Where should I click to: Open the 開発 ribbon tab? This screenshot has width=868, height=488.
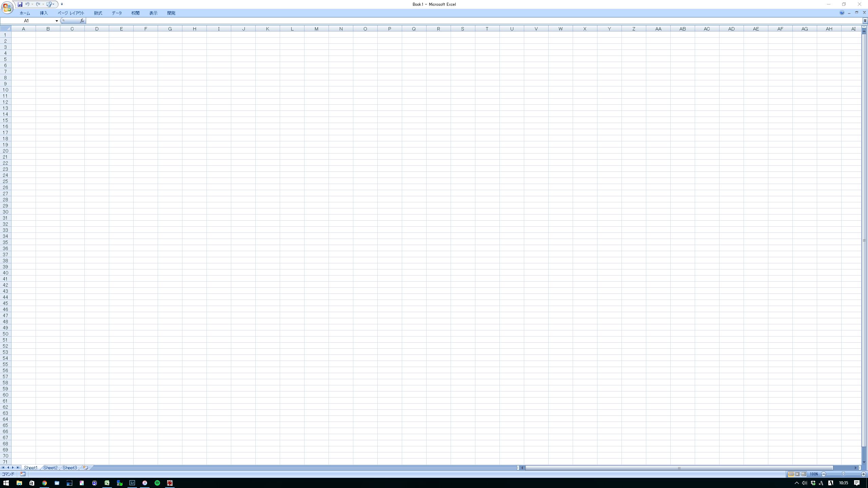pos(171,13)
